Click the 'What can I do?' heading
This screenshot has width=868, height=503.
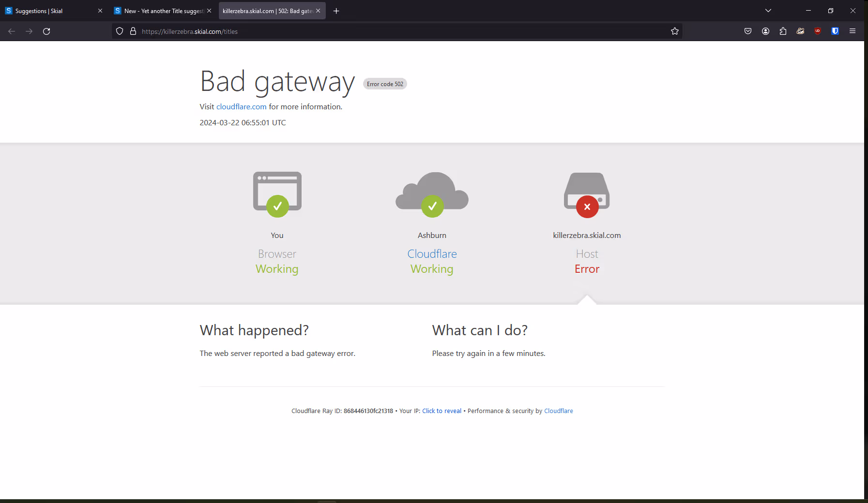point(480,330)
